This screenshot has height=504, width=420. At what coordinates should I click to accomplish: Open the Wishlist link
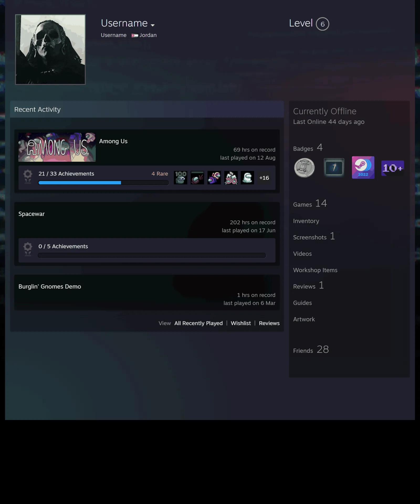click(x=241, y=323)
